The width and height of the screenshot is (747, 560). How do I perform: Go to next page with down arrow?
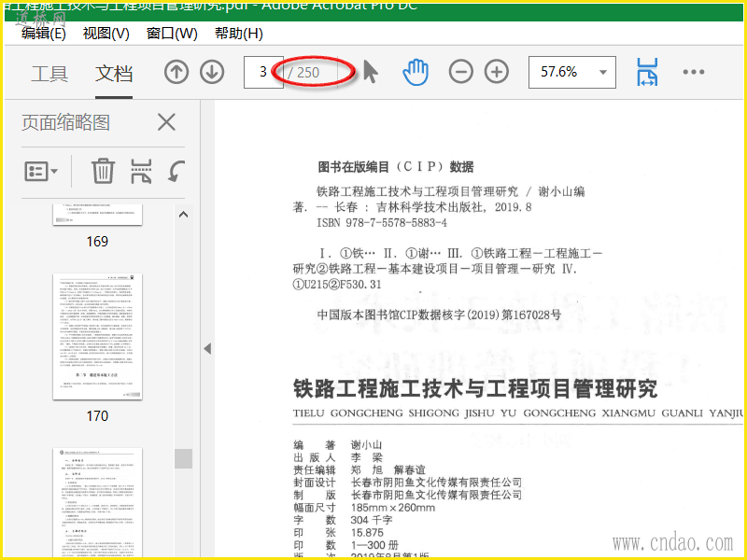[x=212, y=73]
